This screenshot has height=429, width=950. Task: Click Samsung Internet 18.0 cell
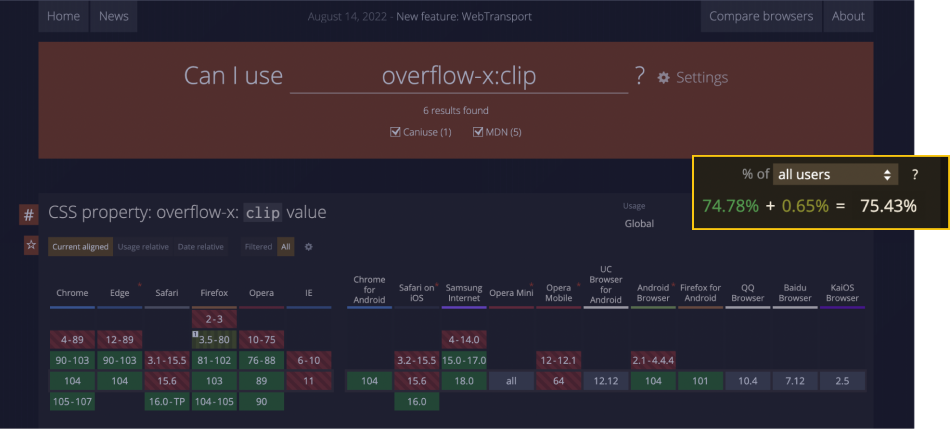pyautogui.click(x=464, y=381)
